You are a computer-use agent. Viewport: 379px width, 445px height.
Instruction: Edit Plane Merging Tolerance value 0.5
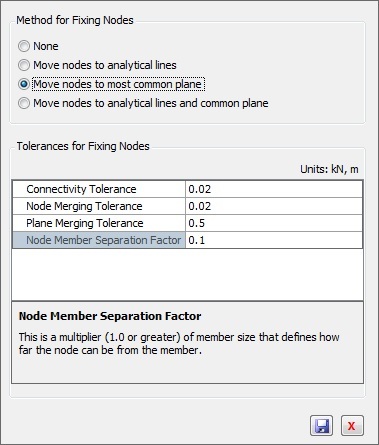[274, 223]
